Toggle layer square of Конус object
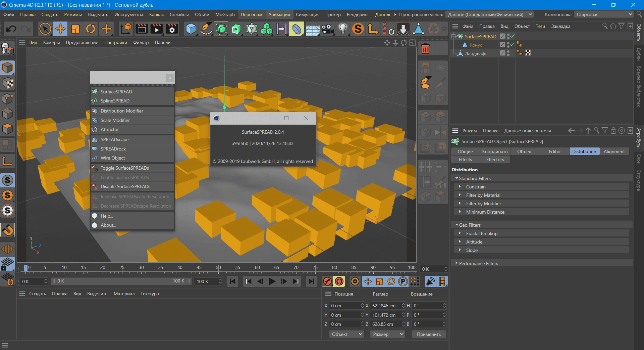This screenshot has height=350, width=644. (x=502, y=45)
